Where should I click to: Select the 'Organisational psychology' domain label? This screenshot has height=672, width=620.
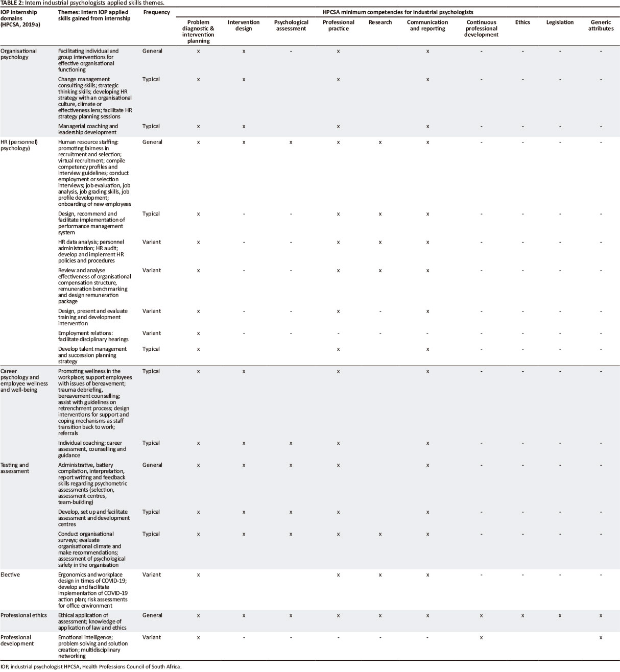pos(18,54)
